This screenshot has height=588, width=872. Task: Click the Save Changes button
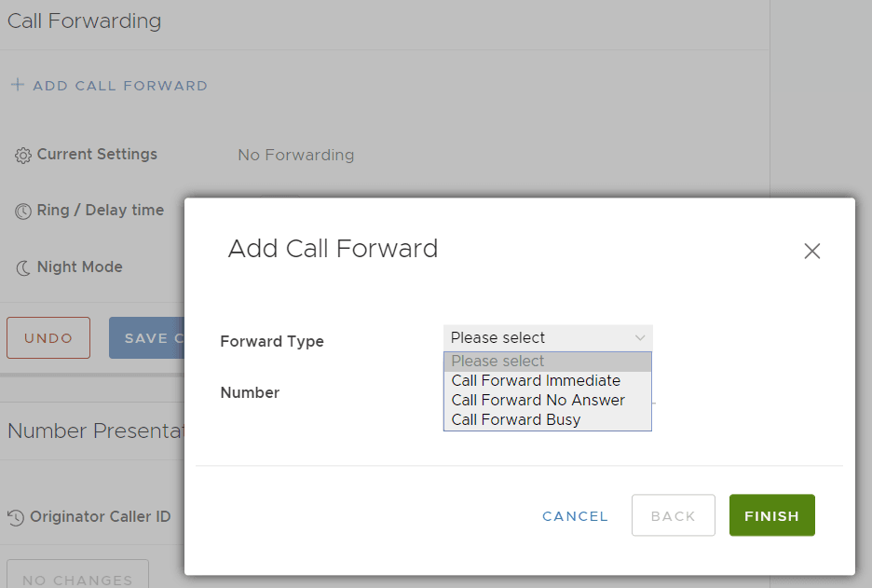(x=146, y=338)
